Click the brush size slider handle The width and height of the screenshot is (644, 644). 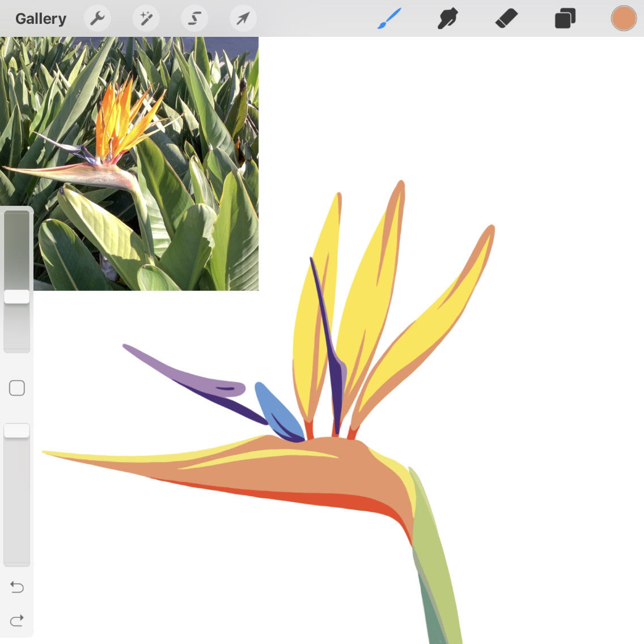(x=17, y=296)
